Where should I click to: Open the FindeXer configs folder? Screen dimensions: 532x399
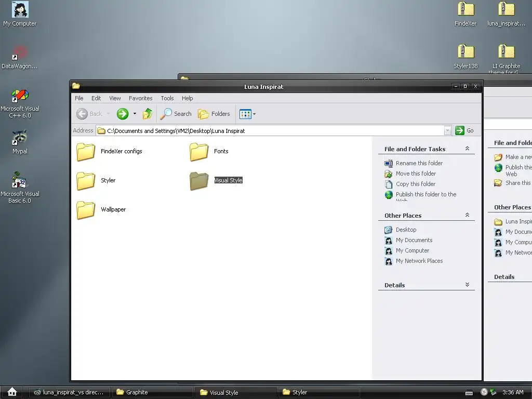[109, 151]
